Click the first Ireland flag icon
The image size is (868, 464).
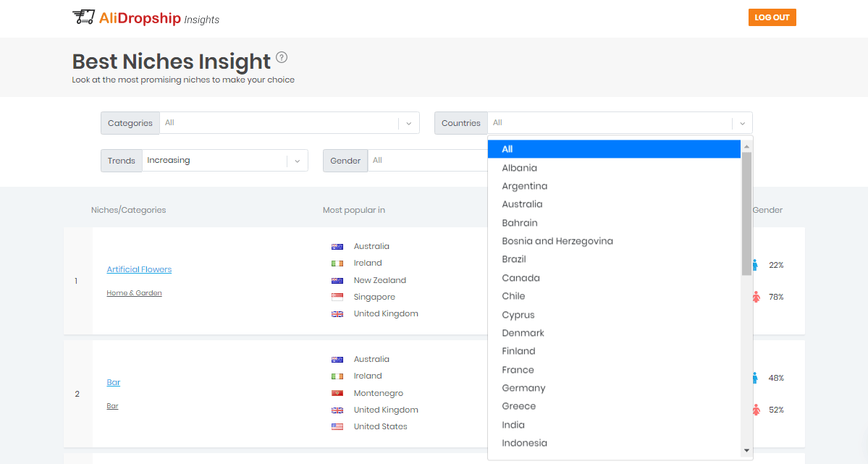tap(337, 263)
